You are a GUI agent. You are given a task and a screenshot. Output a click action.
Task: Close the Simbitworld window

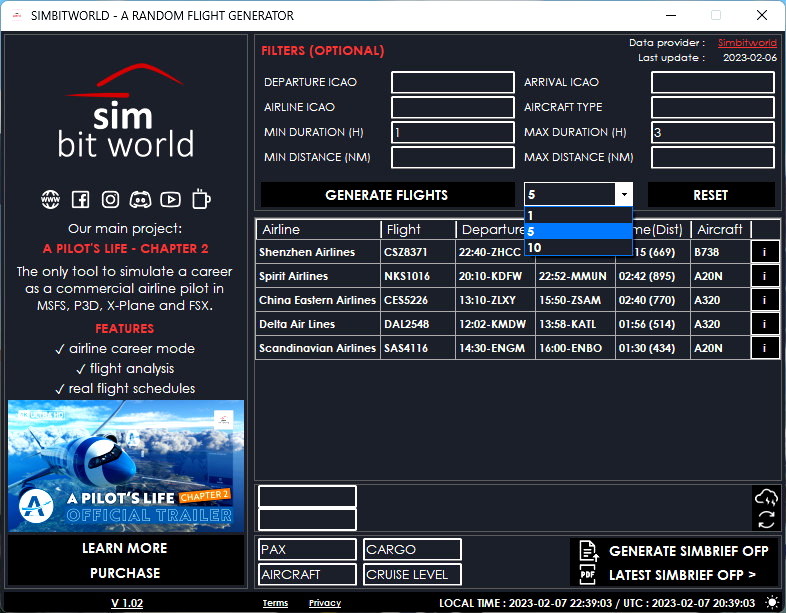coord(762,15)
